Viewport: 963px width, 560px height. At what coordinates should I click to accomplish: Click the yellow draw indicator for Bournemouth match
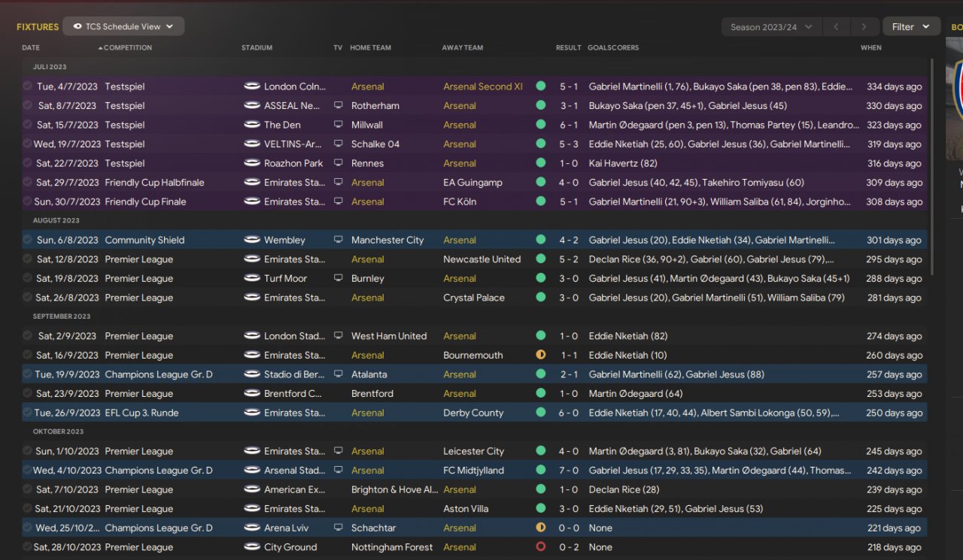coord(540,355)
